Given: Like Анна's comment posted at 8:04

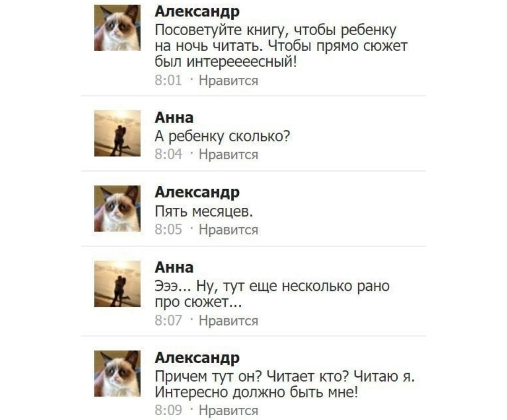Looking at the screenshot, I should (x=228, y=154).
